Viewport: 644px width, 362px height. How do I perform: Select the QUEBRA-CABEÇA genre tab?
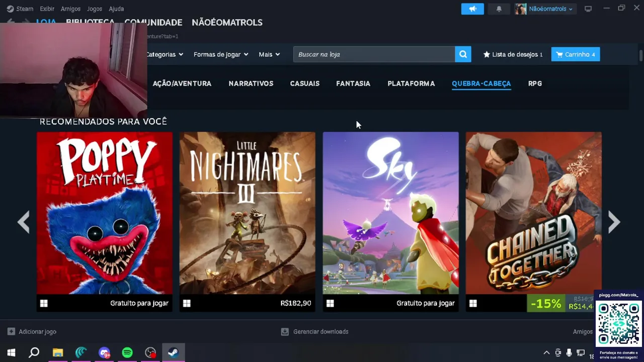coord(481,83)
